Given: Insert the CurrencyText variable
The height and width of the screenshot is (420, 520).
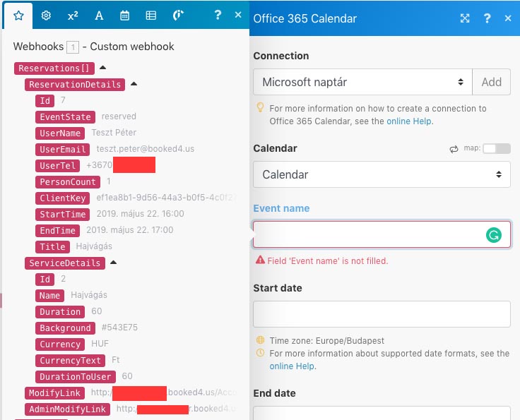Looking at the screenshot, I should (71, 361).
